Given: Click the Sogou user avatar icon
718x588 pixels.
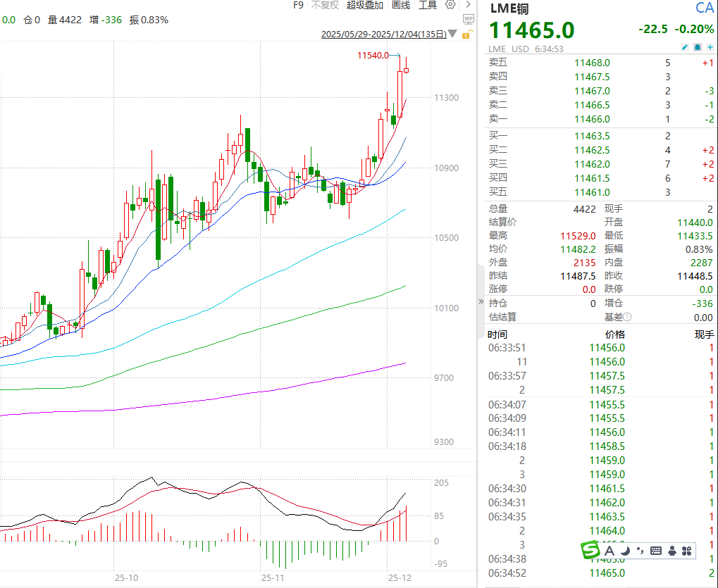Looking at the screenshot, I should [x=671, y=550].
